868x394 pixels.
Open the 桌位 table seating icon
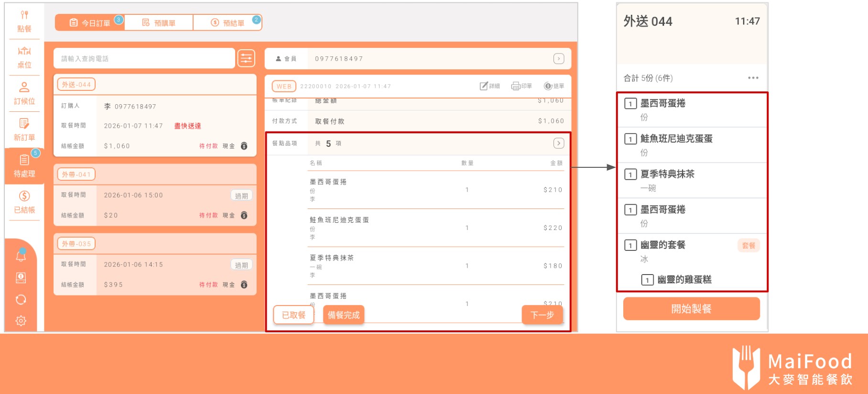pyautogui.click(x=24, y=57)
